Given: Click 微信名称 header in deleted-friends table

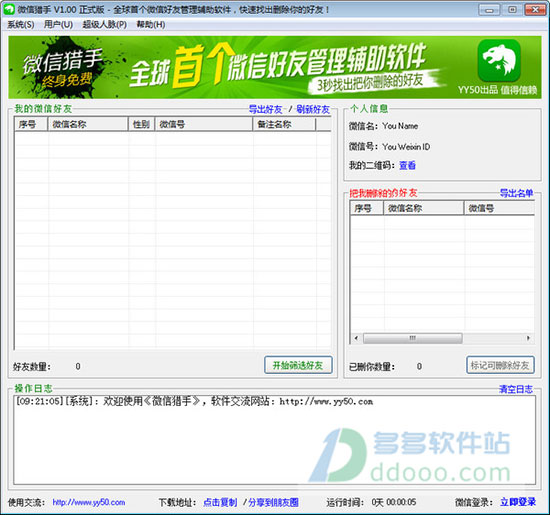Looking at the screenshot, I should coord(424,208).
